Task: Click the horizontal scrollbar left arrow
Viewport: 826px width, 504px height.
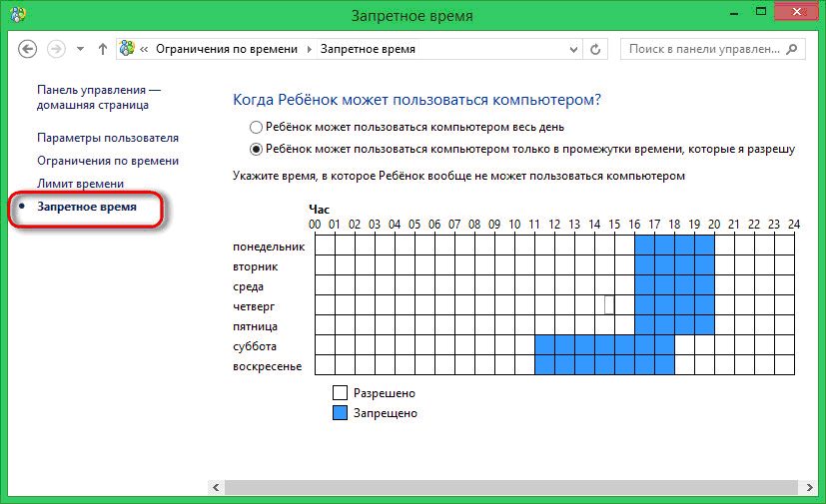Action: point(216,487)
